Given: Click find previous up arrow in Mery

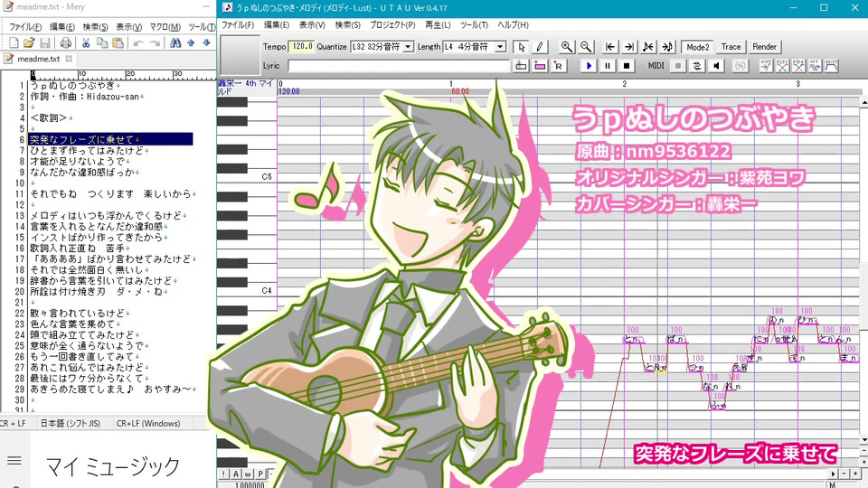Looking at the screenshot, I should [x=191, y=42].
